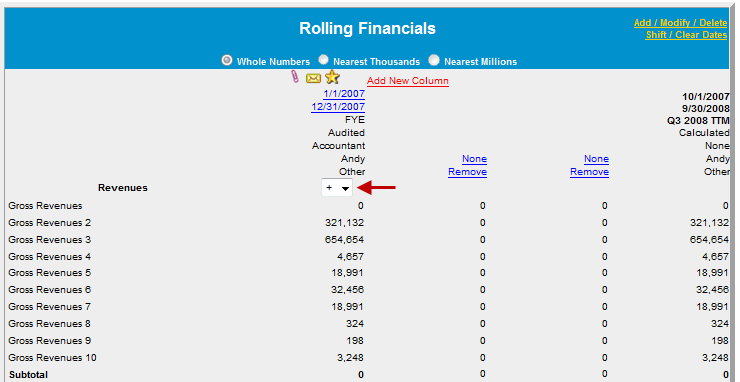Open the 12/31/2007 end date link
This screenshot has height=382, width=740.
pyautogui.click(x=338, y=107)
